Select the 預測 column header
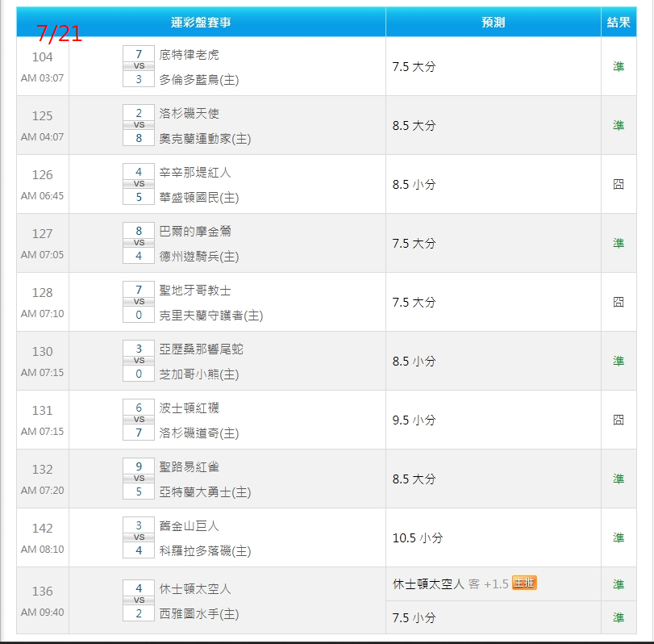 click(493, 23)
